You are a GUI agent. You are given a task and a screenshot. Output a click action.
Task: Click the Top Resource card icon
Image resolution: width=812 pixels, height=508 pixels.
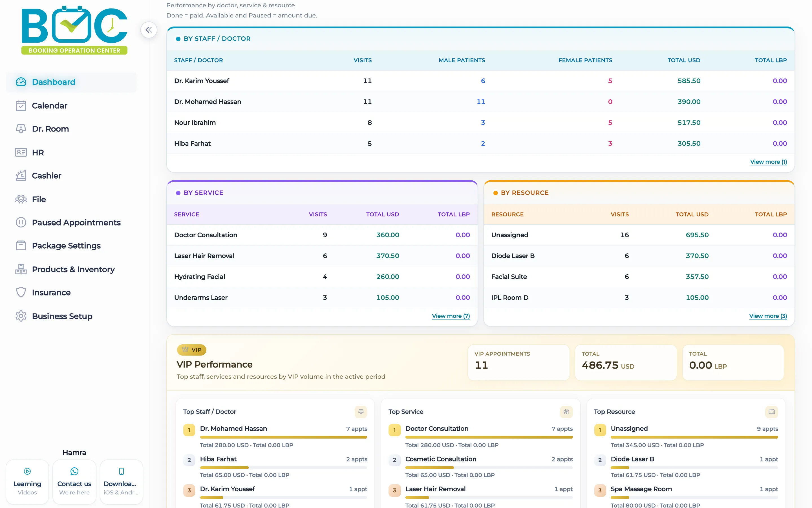pyautogui.click(x=771, y=411)
